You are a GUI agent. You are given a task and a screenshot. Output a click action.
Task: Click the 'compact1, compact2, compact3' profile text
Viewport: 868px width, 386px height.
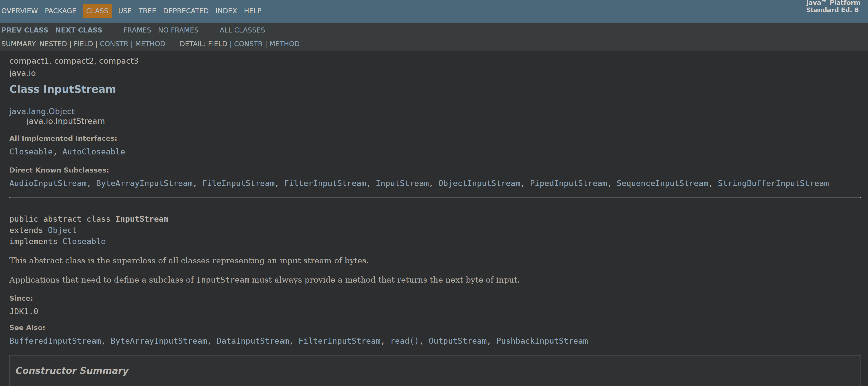tap(74, 61)
